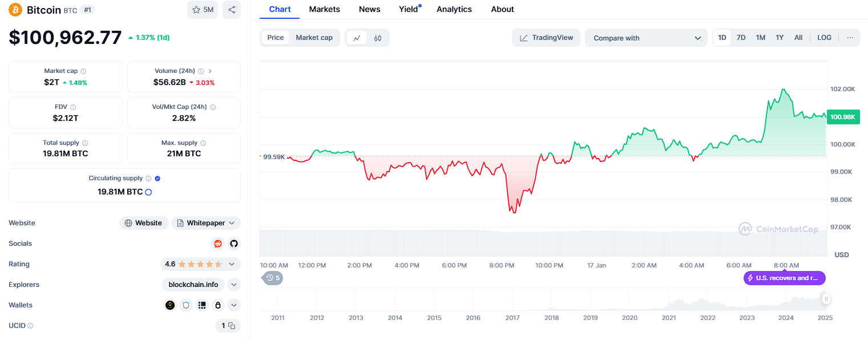The image size is (868, 340).
Task: Open the Markets tab
Action: (x=325, y=9)
